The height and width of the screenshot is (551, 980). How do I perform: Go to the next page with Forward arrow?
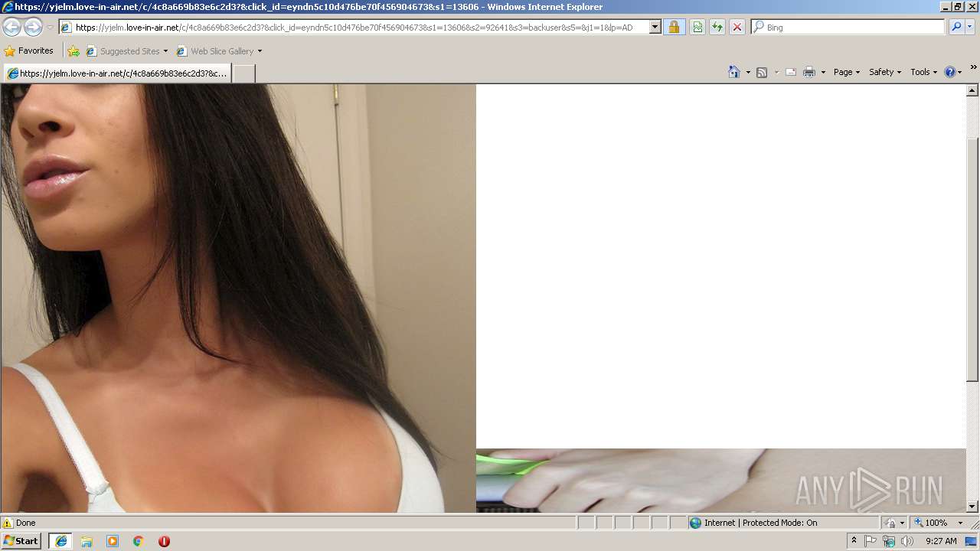(x=33, y=28)
